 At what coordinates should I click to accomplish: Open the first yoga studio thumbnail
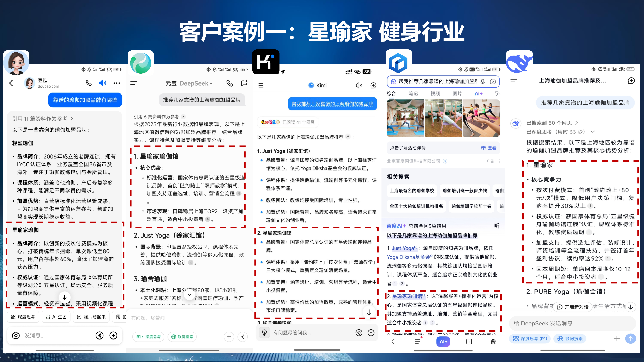(x=405, y=118)
